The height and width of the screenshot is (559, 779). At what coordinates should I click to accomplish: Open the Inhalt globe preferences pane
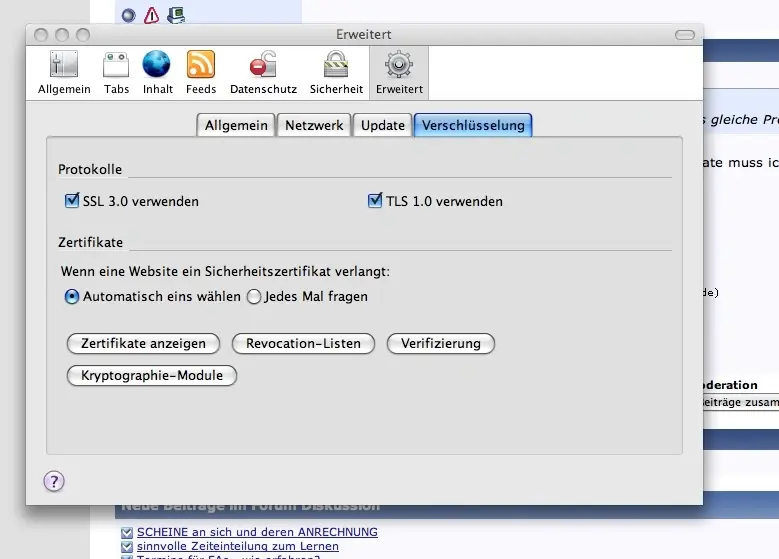click(x=157, y=73)
